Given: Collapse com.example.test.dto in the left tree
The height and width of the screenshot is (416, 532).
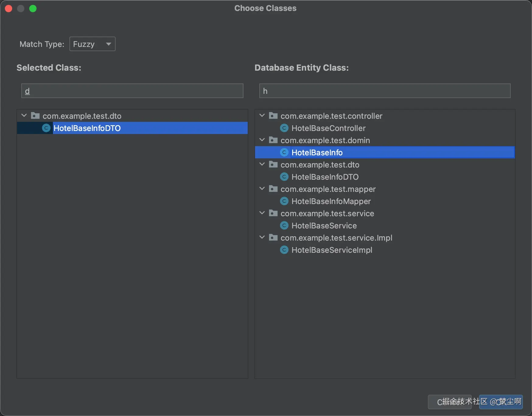Looking at the screenshot, I should point(24,116).
